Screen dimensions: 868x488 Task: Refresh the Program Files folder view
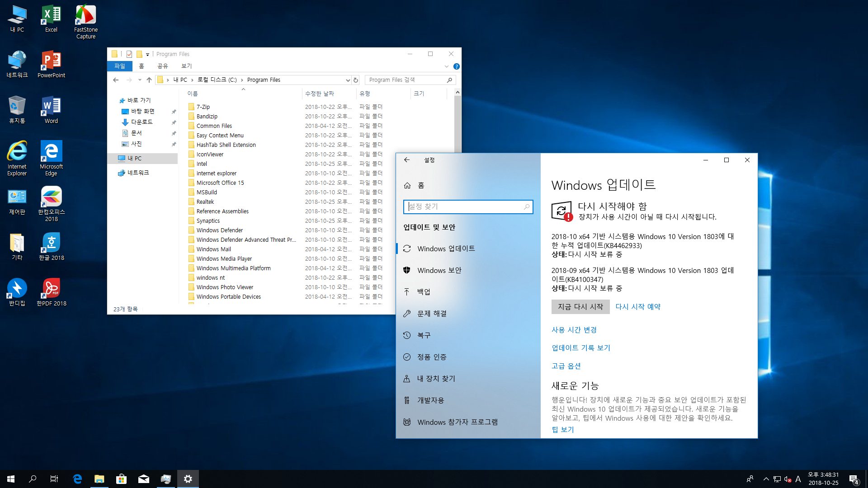click(x=356, y=80)
